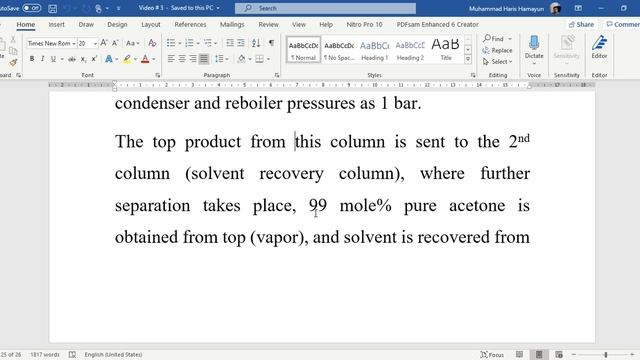The width and height of the screenshot is (640, 360).
Task: Open PDFsam Enhanced 6 Creator tab
Action: point(438,24)
